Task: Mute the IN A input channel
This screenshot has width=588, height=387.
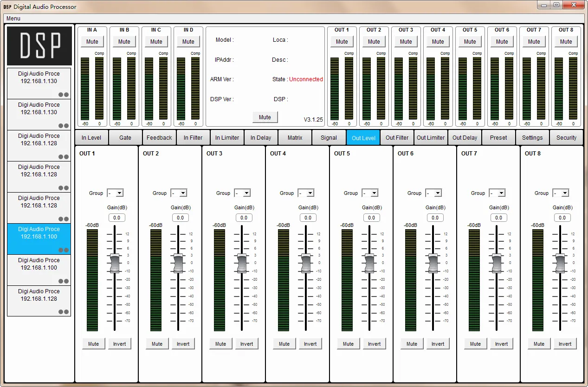Action: click(x=92, y=41)
